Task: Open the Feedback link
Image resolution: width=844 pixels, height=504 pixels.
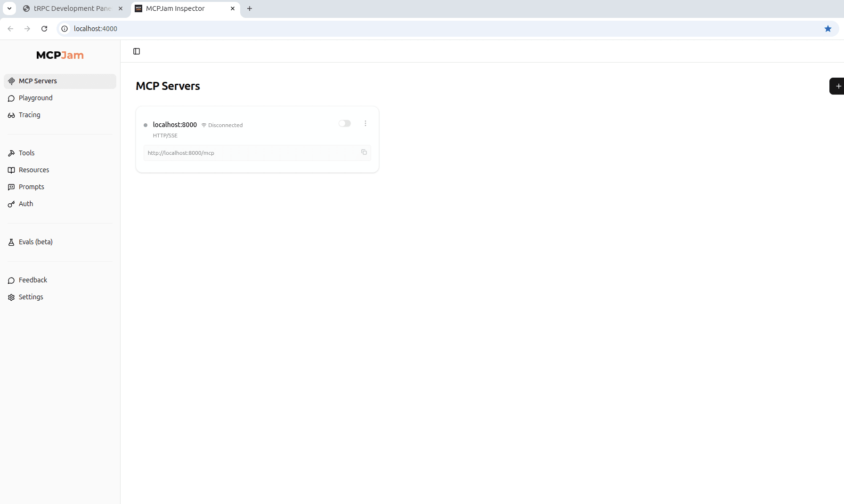Action: point(60,280)
